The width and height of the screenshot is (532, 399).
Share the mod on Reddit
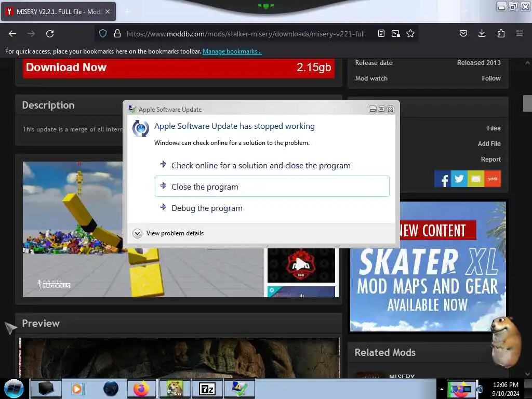pos(493,179)
